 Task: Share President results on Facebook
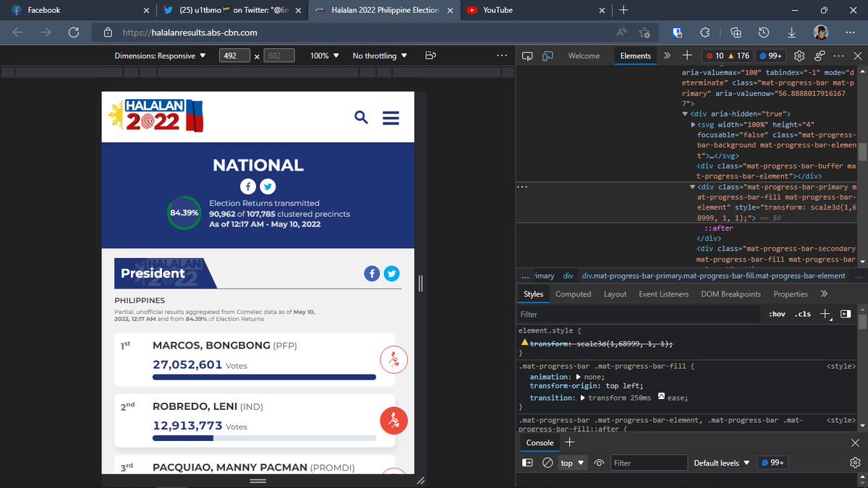372,273
